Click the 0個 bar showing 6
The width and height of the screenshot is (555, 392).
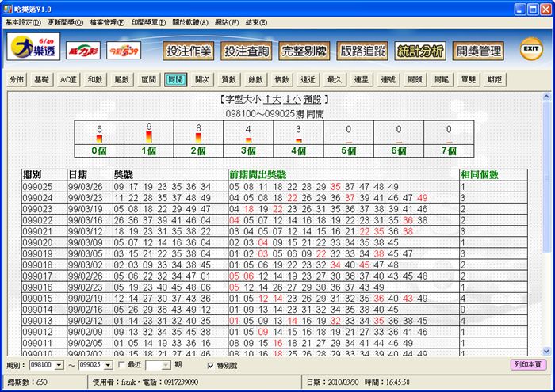coord(99,139)
